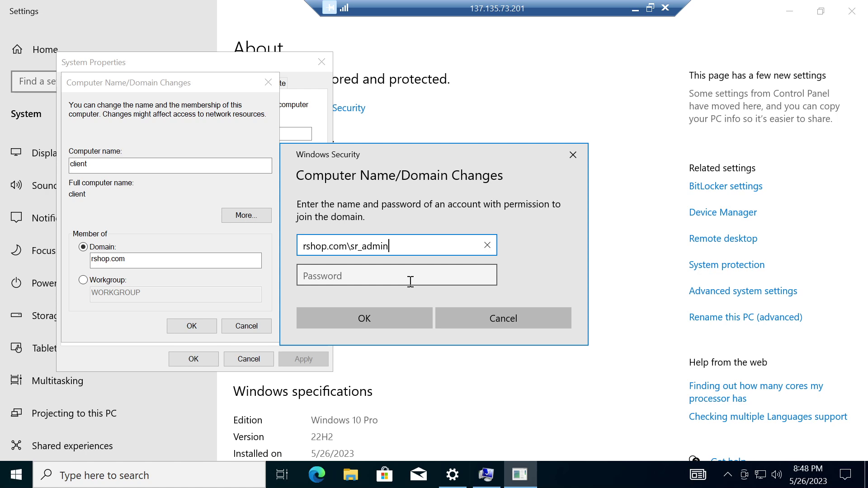Open Notifications icon in Settings sidebar
Viewport: 868px width, 488px height.
[x=16, y=217]
